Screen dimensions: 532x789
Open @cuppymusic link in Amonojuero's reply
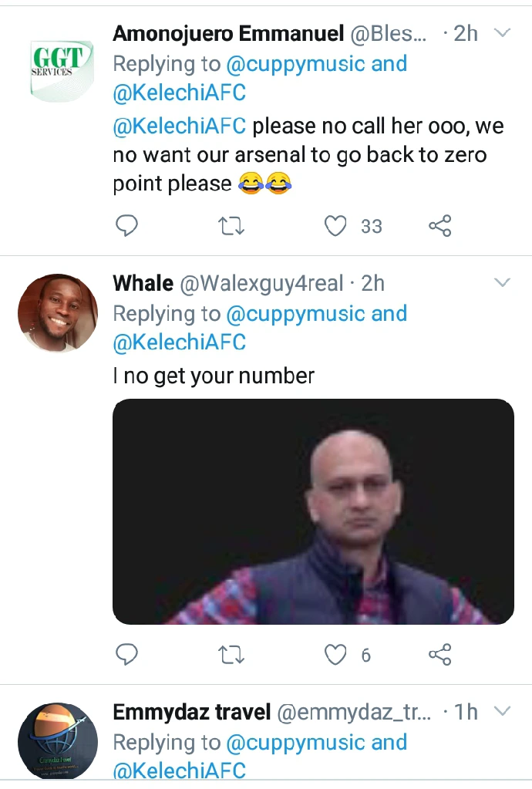coord(295,64)
